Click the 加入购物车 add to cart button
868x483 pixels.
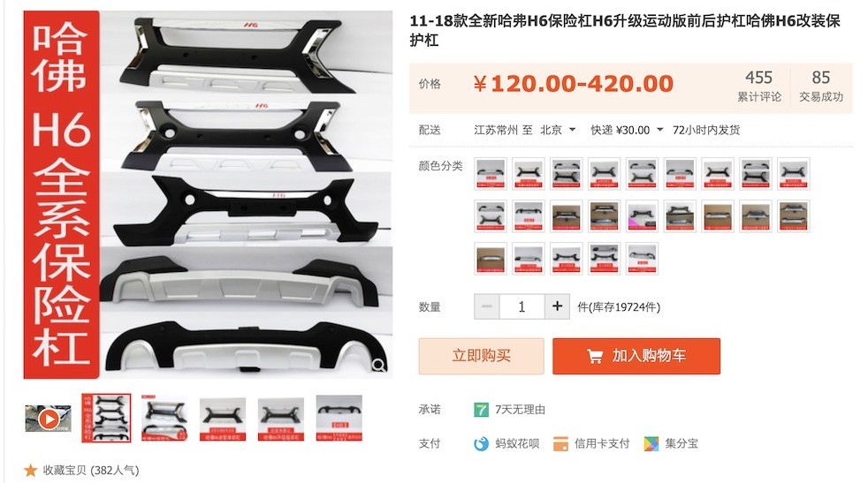[636, 356]
